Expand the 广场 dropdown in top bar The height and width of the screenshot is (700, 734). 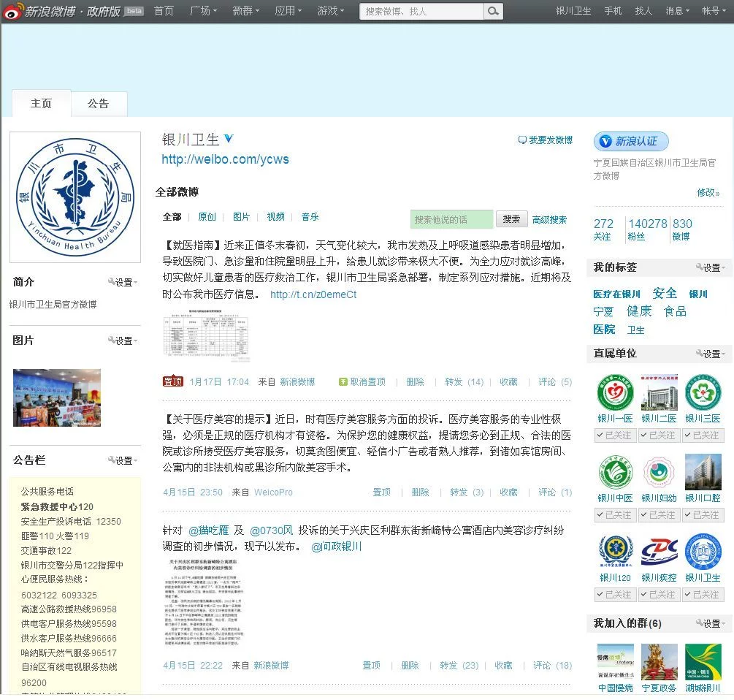(x=204, y=11)
